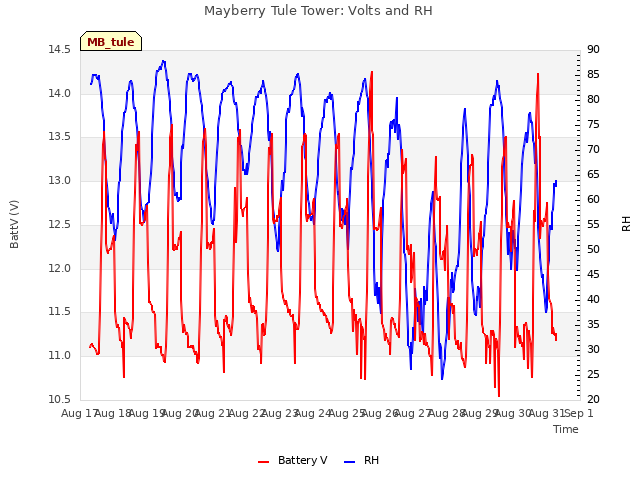Select the RH legend label
Image resolution: width=640 pixels, height=480 pixels.
click(x=371, y=460)
